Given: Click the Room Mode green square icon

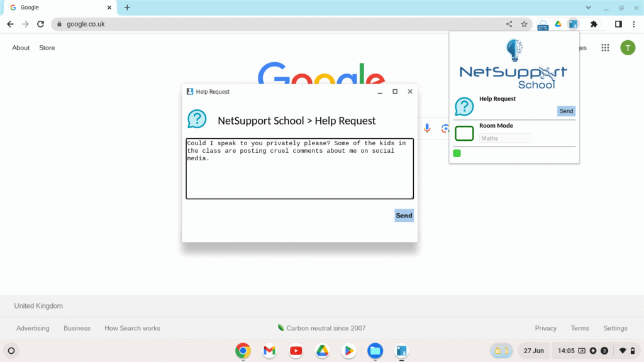Looking at the screenshot, I should tap(464, 133).
